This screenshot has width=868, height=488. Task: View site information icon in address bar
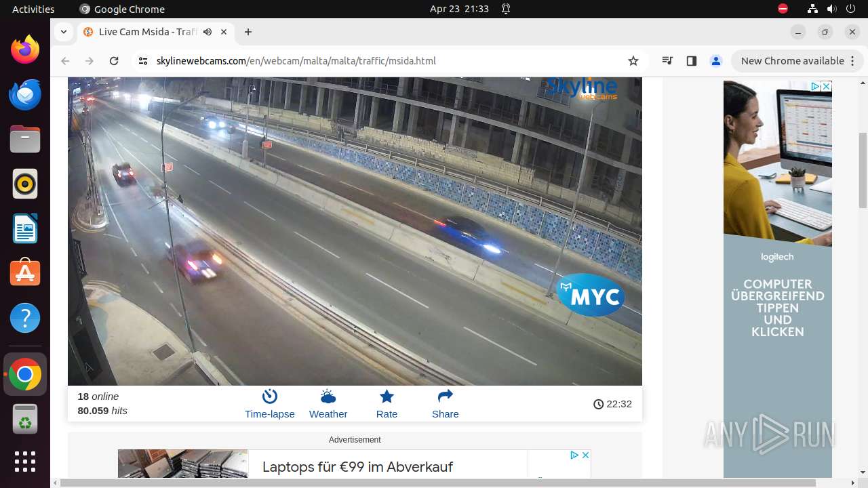(x=142, y=61)
